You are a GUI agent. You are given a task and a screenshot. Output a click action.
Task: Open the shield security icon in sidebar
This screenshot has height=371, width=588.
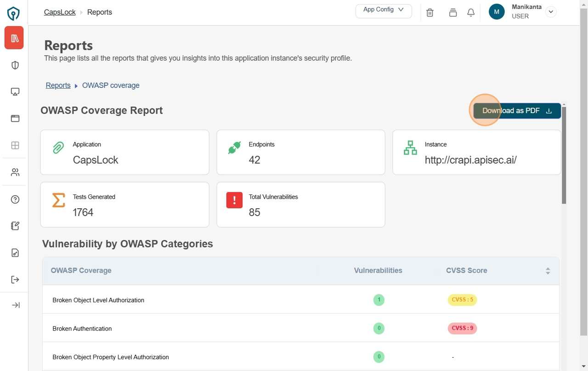[x=15, y=65]
